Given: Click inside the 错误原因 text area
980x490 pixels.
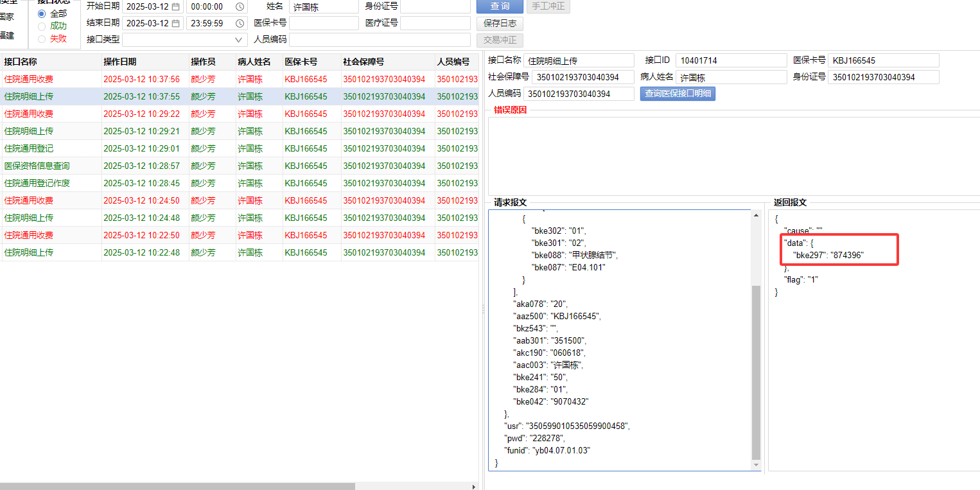Looking at the screenshot, I should pos(734,156).
